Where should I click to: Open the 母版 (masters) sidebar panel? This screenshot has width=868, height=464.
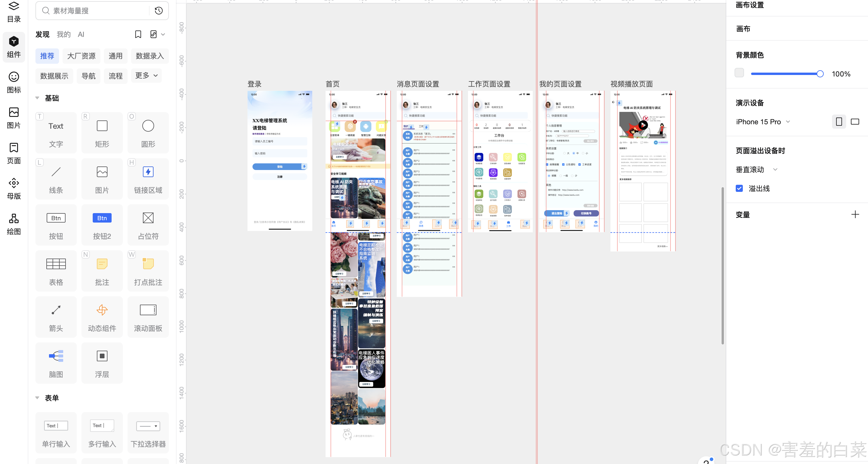[x=14, y=188]
